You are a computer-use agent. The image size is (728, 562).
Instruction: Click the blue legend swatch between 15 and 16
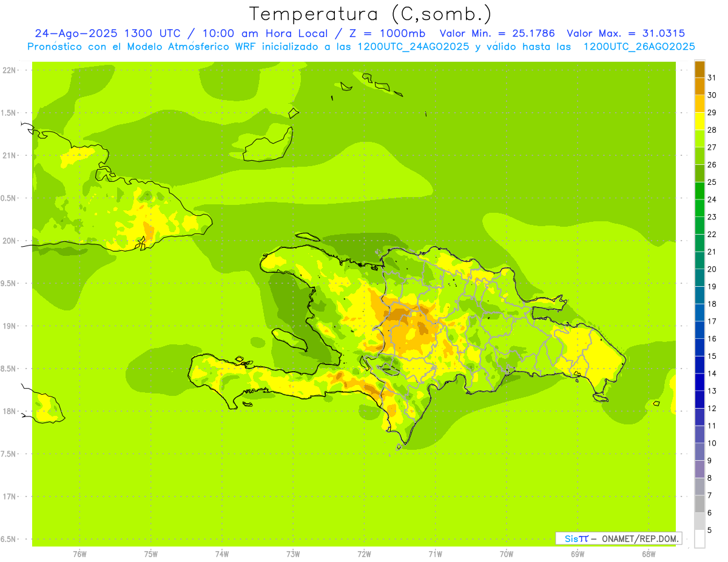[699, 347]
